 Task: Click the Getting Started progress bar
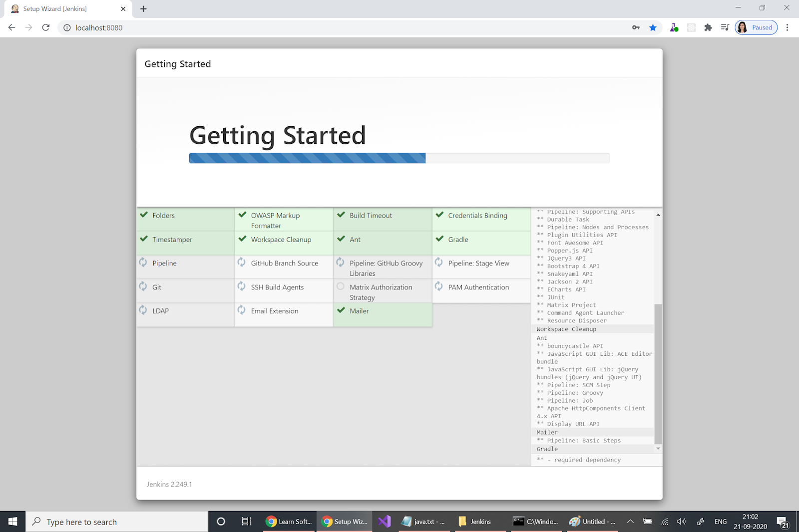(399, 158)
